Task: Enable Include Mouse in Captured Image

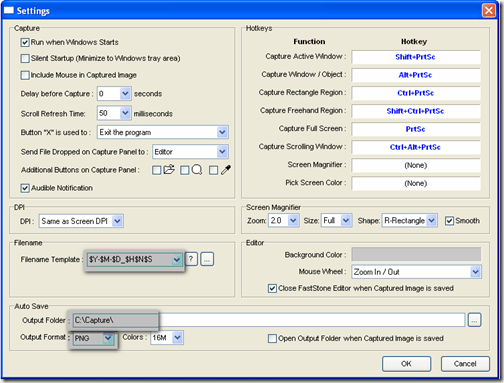Action: point(25,75)
